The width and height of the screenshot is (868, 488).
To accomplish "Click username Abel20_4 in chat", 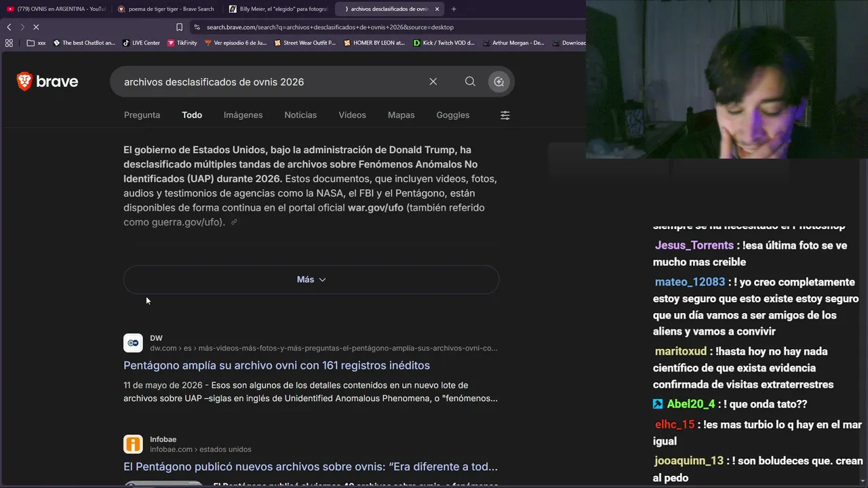I will point(691,404).
